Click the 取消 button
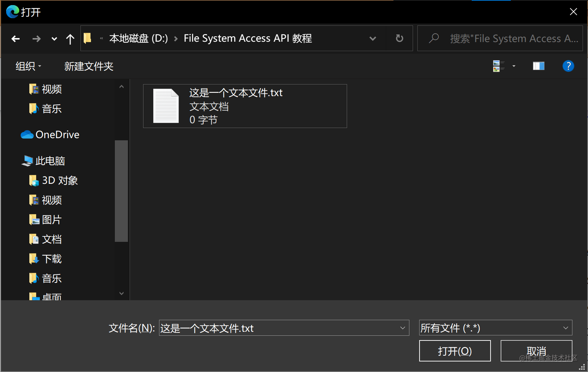Viewport: 588px width, 372px height. coord(536,351)
